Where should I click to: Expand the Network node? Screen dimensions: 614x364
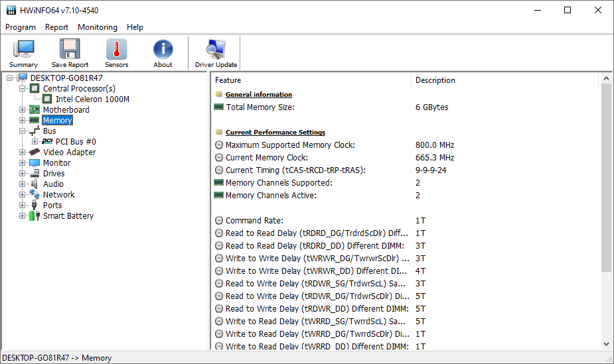pos(23,194)
